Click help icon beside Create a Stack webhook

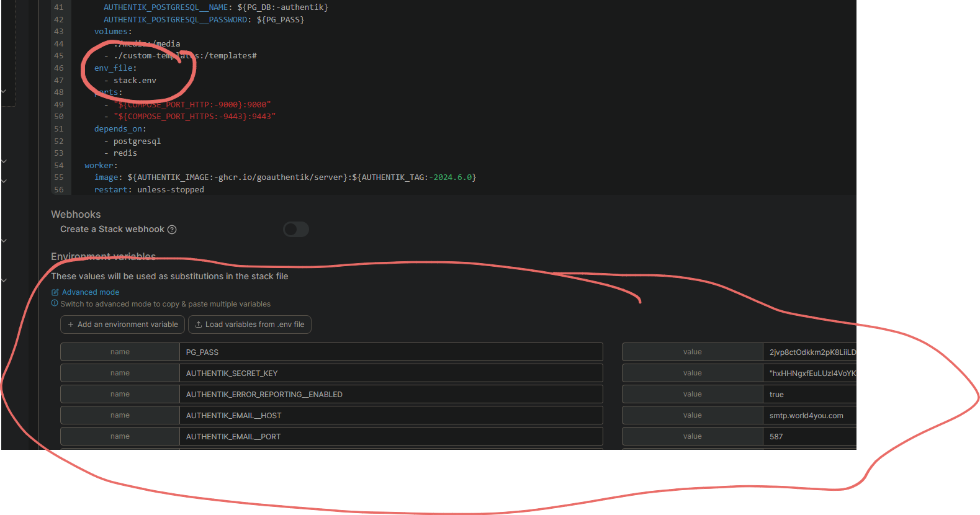pos(173,230)
